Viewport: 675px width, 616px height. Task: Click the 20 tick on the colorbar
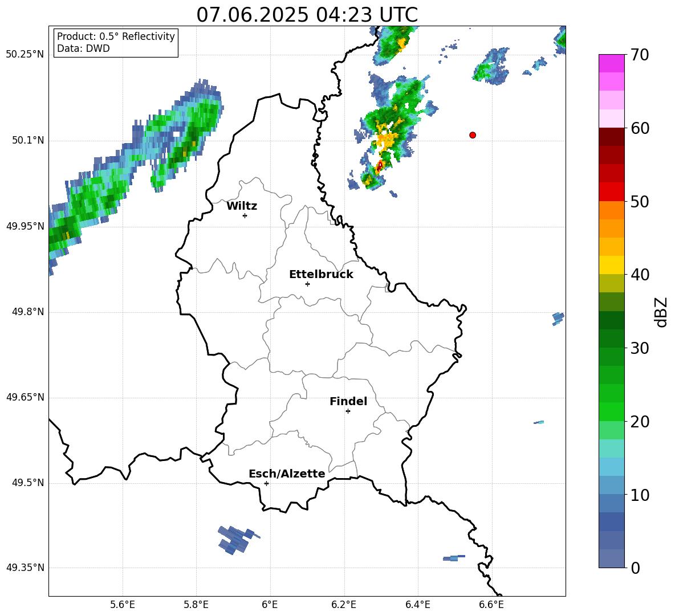coord(640,422)
